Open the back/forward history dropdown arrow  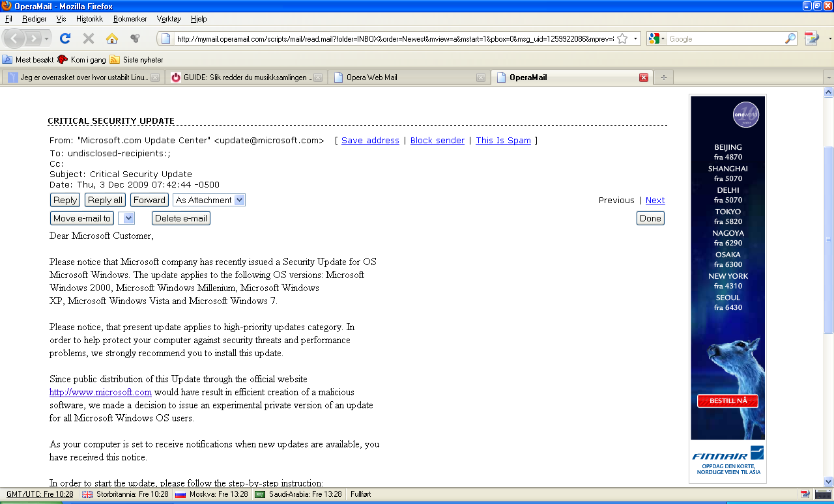[47, 38]
